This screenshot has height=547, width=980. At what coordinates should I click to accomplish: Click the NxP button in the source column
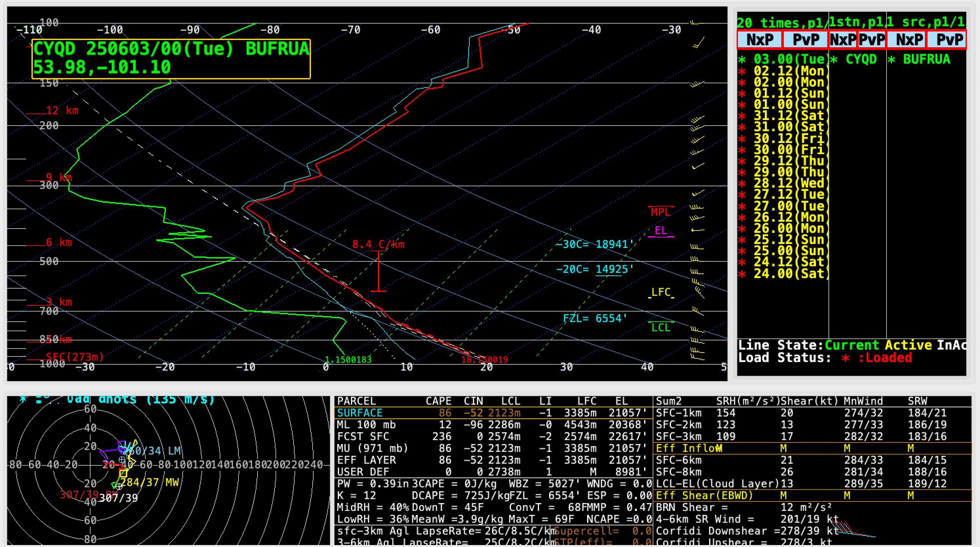[907, 40]
